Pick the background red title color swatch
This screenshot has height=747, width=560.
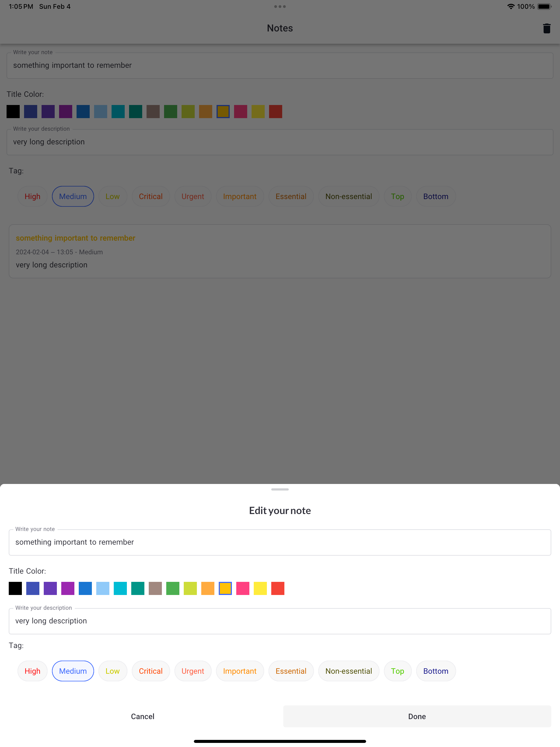pos(276,112)
